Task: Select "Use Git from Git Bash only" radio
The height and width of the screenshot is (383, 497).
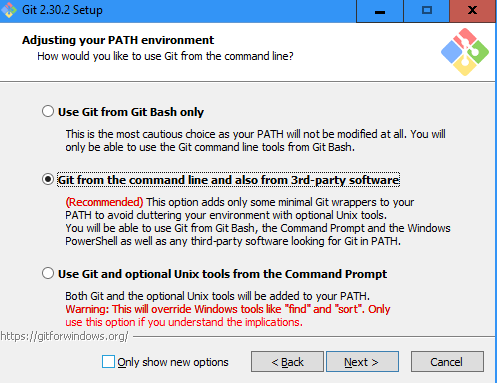Action: pyautogui.click(x=48, y=111)
